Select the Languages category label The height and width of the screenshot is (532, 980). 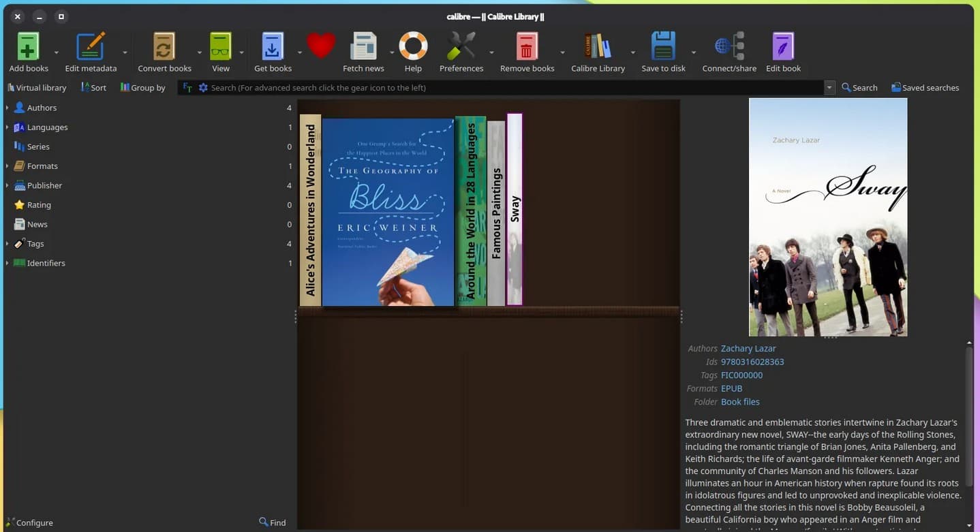pyautogui.click(x=47, y=127)
